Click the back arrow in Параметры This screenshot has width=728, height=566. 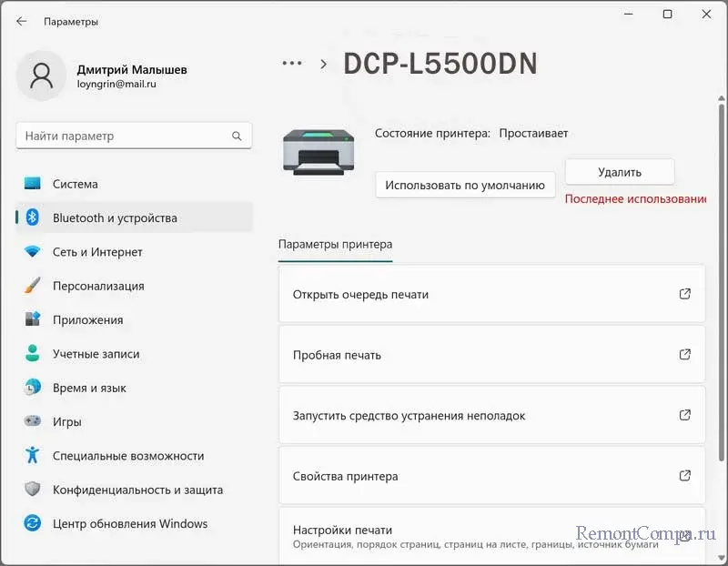[22, 21]
